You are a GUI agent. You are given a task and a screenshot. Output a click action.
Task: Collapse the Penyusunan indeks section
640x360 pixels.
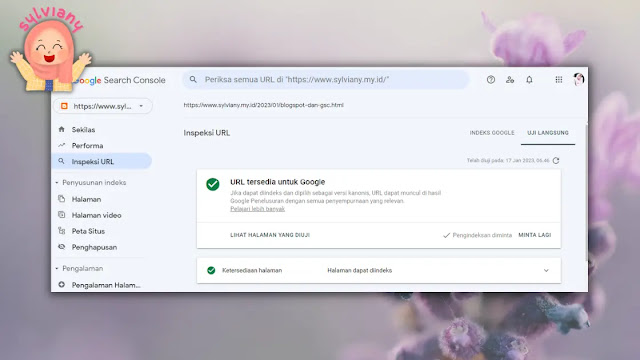pos(57,182)
